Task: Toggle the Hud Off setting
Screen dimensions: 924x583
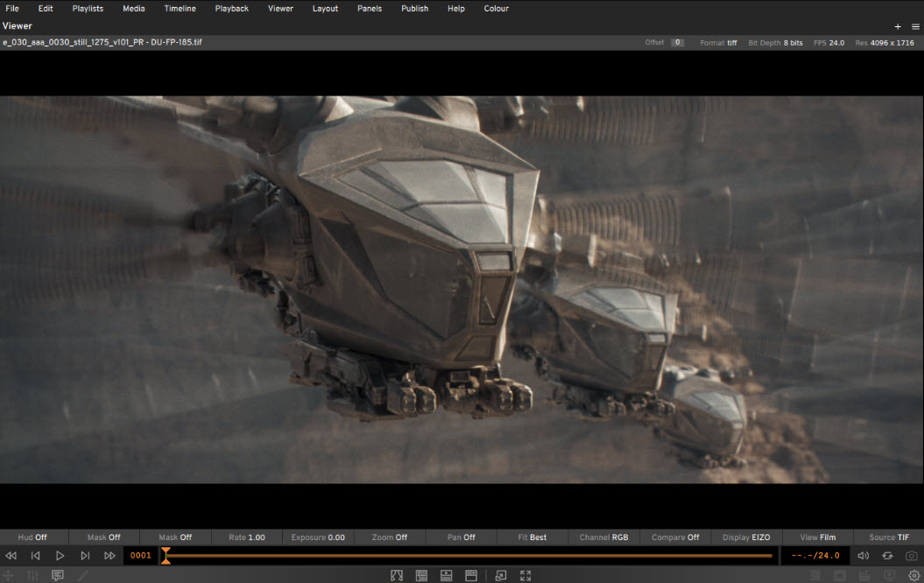Action: pyautogui.click(x=32, y=537)
